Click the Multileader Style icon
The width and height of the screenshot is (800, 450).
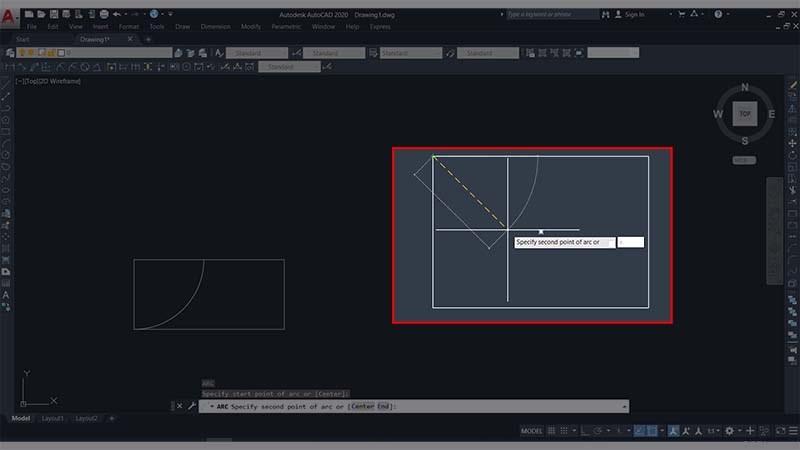[x=450, y=53]
